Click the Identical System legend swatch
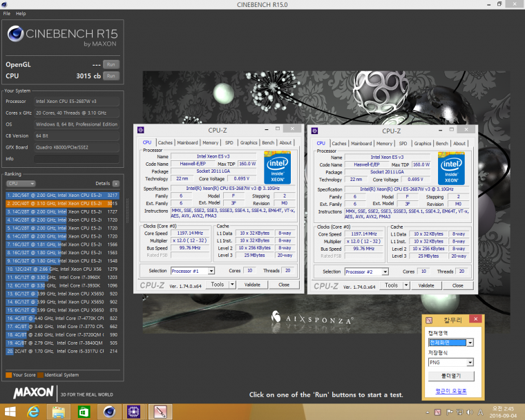The height and width of the screenshot is (420, 525). pos(41,375)
